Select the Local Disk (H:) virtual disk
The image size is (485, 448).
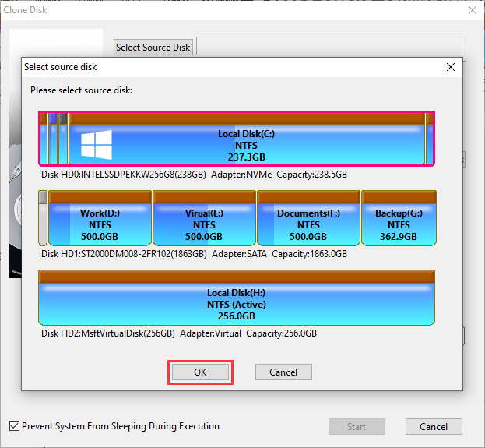(237, 304)
